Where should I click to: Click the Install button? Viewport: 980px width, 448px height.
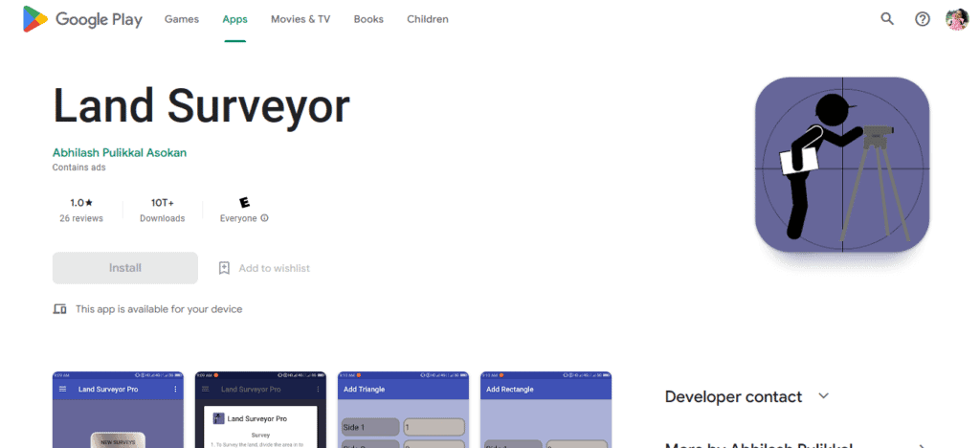click(x=125, y=268)
